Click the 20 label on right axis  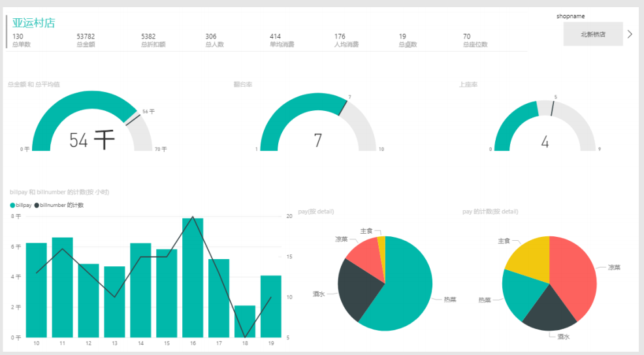point(289,216)
